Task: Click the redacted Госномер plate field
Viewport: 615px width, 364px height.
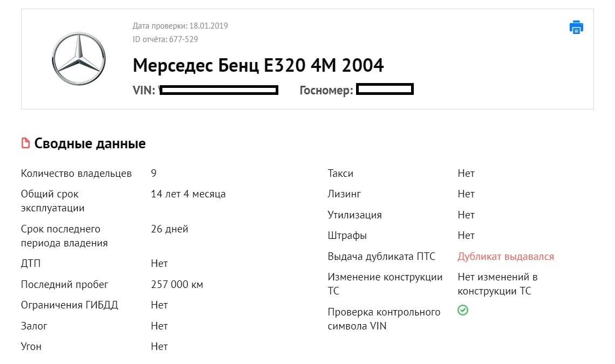Action: (385, 90)
